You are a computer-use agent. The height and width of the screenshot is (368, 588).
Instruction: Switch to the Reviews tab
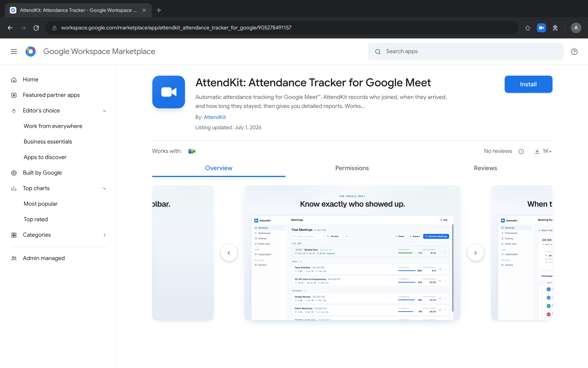(486, 168)
